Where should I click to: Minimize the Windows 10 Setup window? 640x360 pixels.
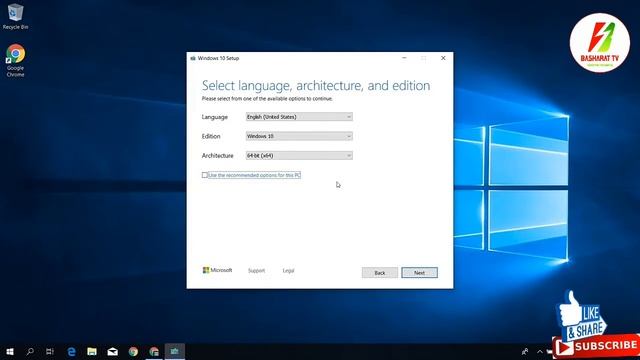click(x=404, y=58)
